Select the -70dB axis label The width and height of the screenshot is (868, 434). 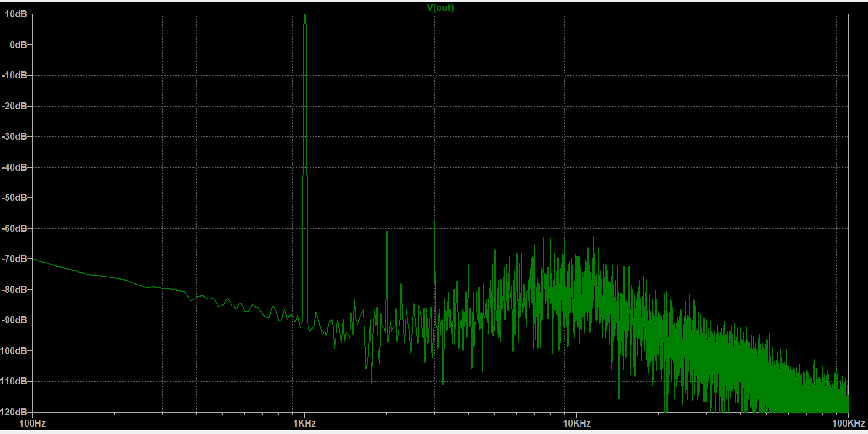click(x=14, y=259)
